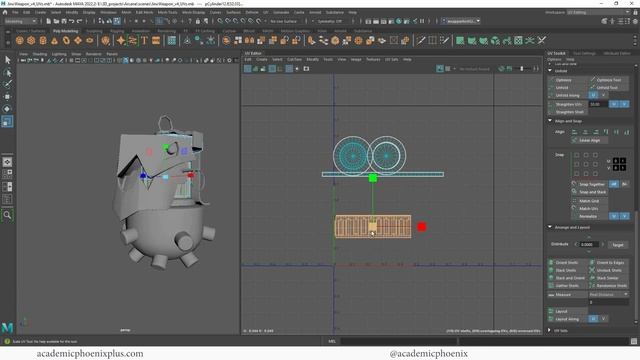Image resolution: width=640 pixels, height=360 pixels.
Task: Switch to the Poly Modeling shelf tab
Action: [65, 31]
